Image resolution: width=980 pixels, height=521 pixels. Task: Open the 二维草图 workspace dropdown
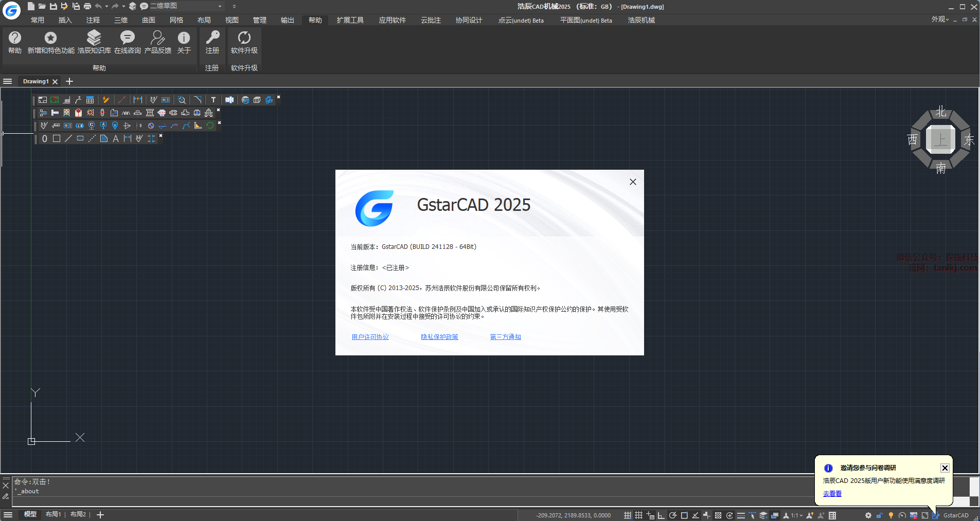coord(220,6)
